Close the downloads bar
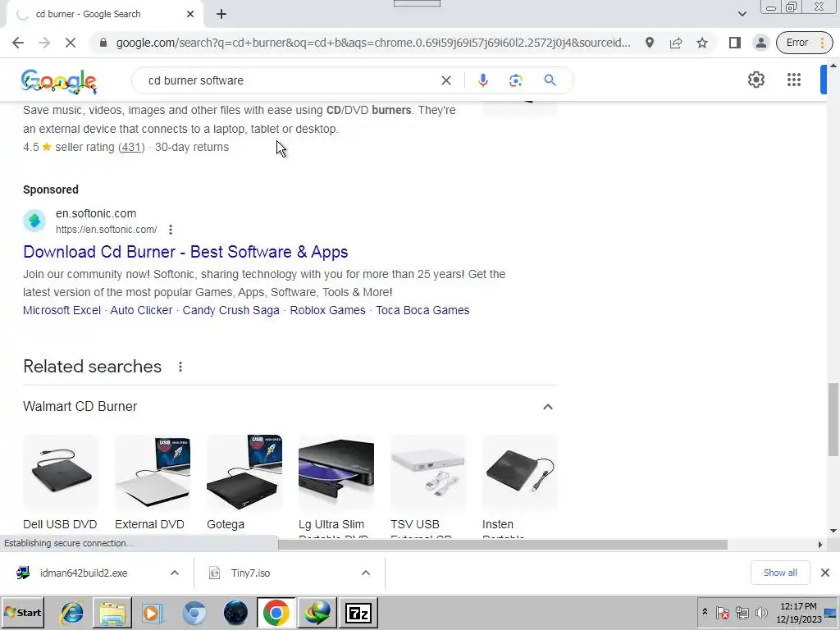The width and height of the screenshot is (840, 630). click(825, 573)
